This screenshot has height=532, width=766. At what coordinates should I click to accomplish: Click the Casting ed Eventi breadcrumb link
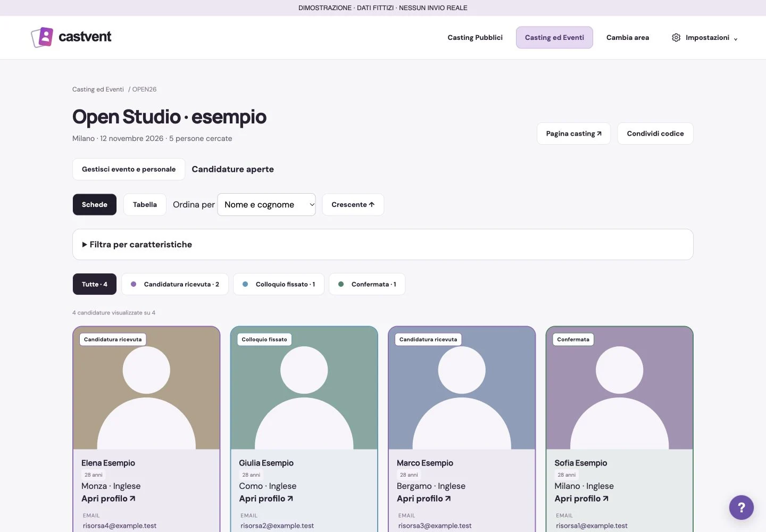98,89
